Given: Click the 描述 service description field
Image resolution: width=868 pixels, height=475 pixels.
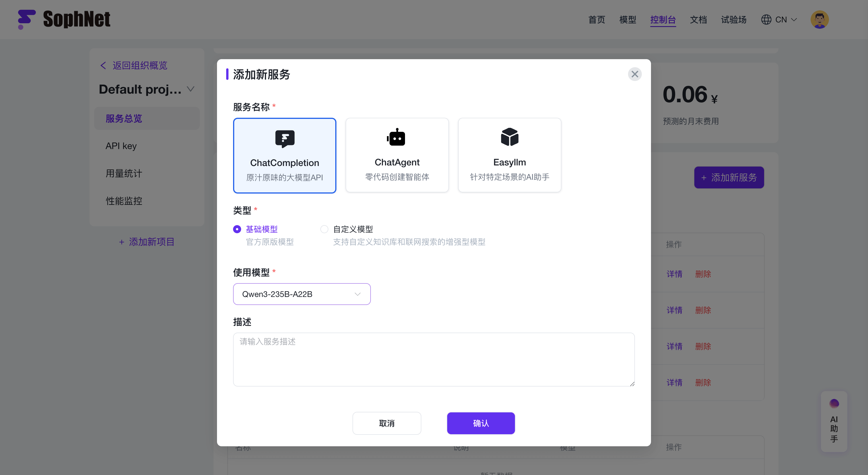Looking at the screenshot, I should click(x=434, y=359).
